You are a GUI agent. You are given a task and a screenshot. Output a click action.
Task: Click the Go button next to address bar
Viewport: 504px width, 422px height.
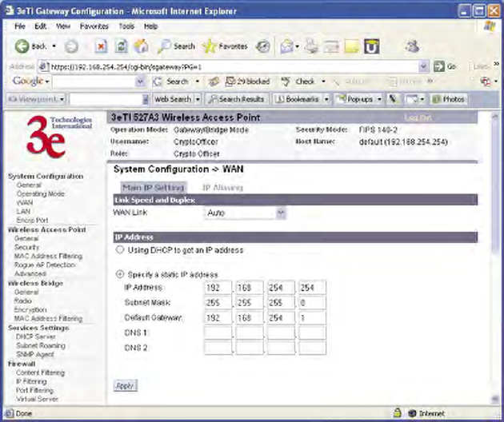(445, 66)
